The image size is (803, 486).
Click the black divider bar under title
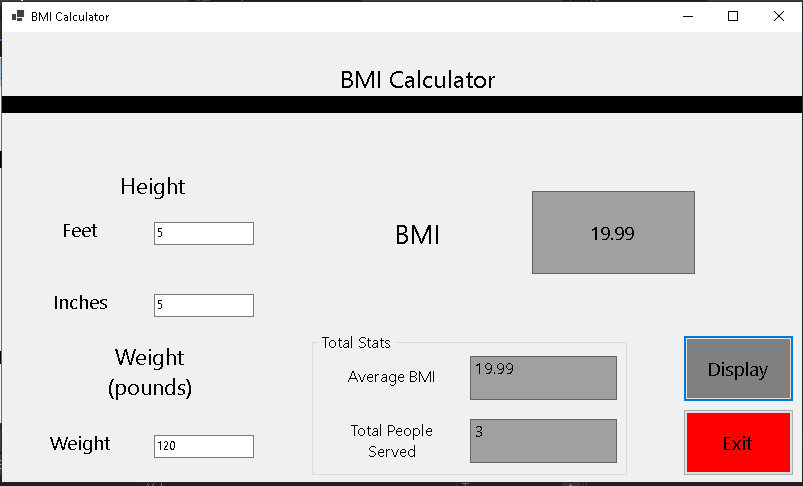pos(401,104)
